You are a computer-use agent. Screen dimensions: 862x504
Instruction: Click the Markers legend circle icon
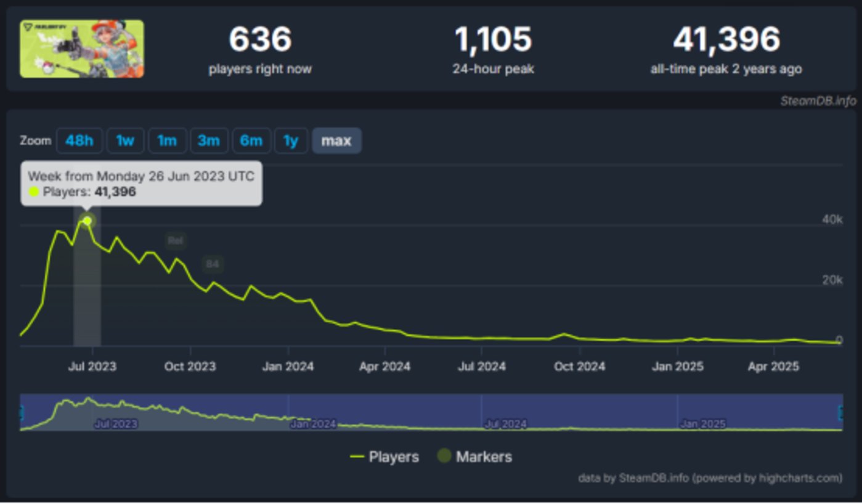[444, 457]
